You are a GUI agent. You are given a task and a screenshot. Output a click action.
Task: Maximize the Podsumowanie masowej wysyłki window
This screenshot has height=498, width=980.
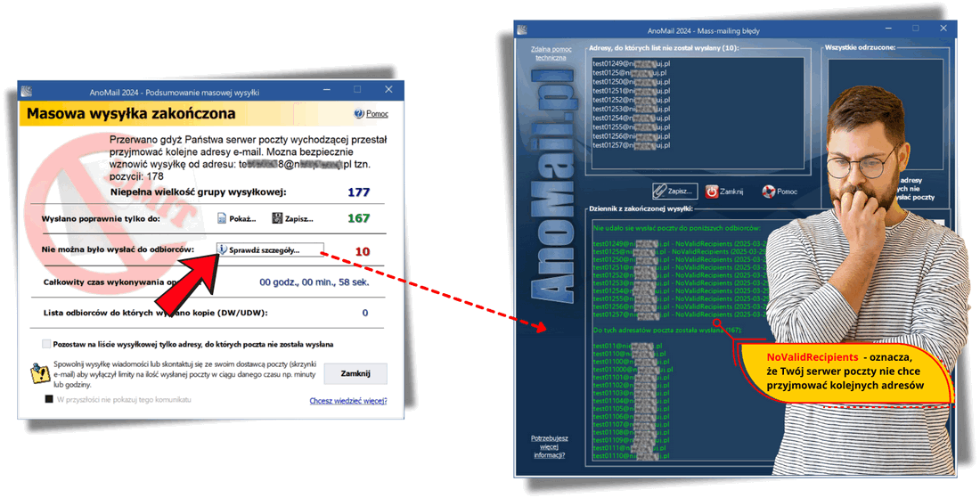click(x=357, y=90)
